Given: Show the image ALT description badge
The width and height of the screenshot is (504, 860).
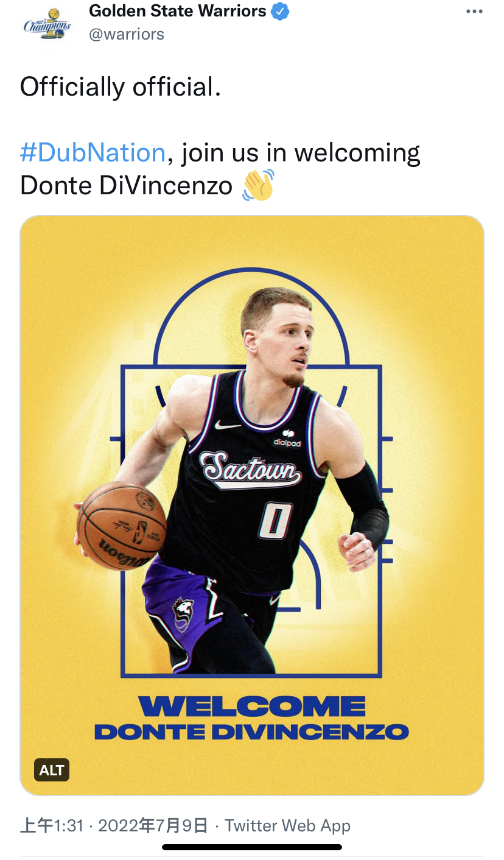Looking at the screenshot, I should coord(52,770).
